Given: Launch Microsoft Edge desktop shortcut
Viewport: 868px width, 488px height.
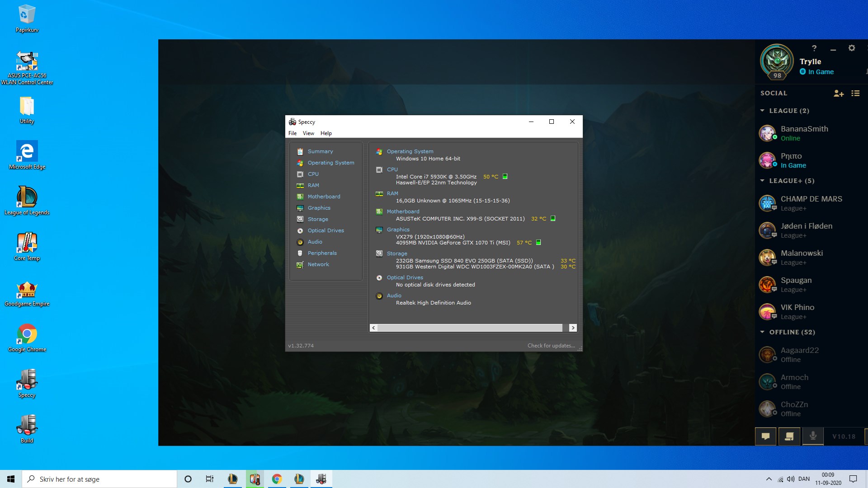Looking at the screenshot, I should pyautogui.click(x=27, y=155).
